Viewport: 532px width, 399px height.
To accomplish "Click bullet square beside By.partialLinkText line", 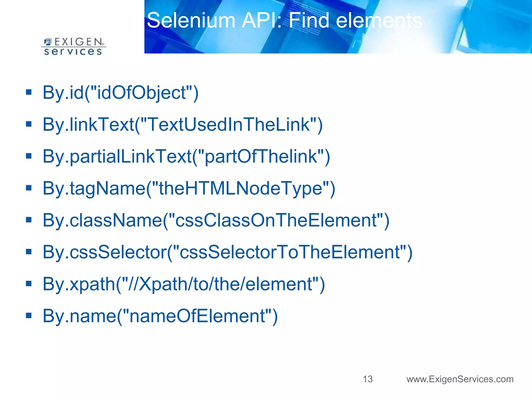I will 29,156.
